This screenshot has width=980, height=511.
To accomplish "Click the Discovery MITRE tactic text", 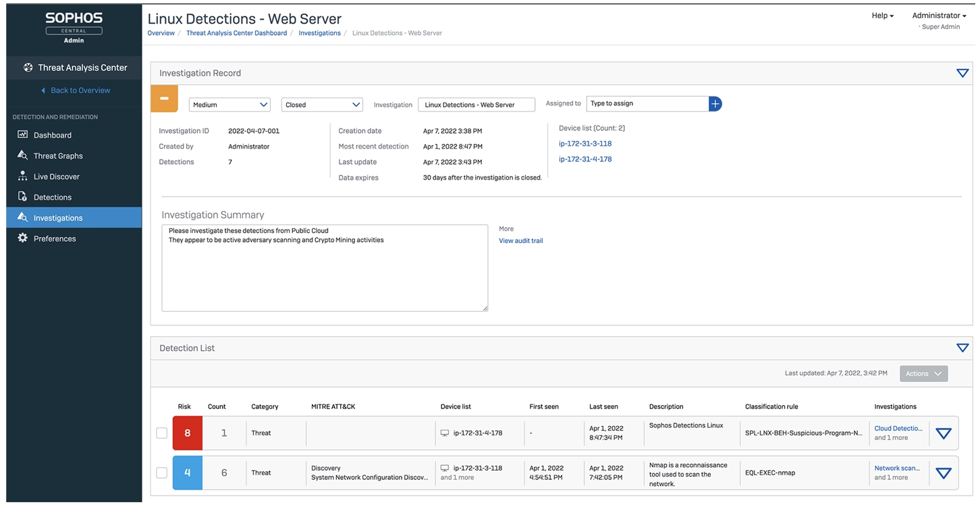I will point(326,468).
